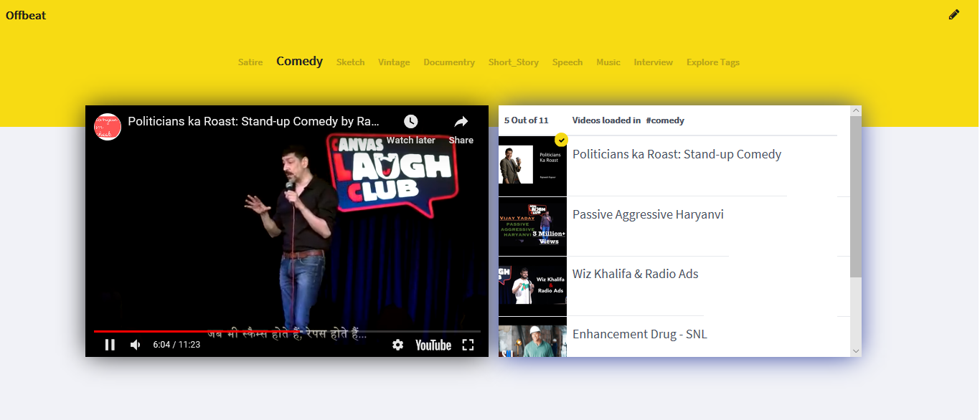Click the Enhancement Drug SNL thumbnail
980x420 pixels.
pos(532,338)
